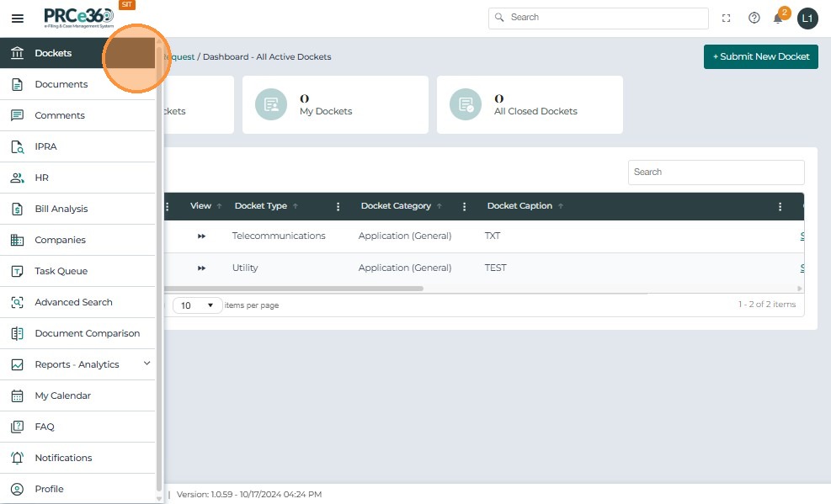Click the Bill Analysis sidebar icon
The height and width of the screenshot is (504, 831).
pos(17,209)
